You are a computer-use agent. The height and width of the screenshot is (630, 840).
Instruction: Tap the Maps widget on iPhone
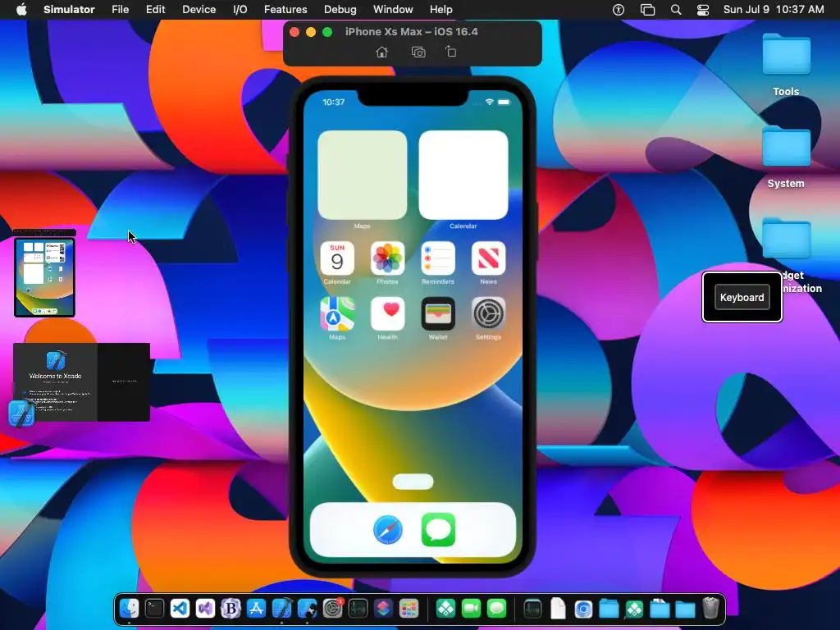[x=362, y=175]
